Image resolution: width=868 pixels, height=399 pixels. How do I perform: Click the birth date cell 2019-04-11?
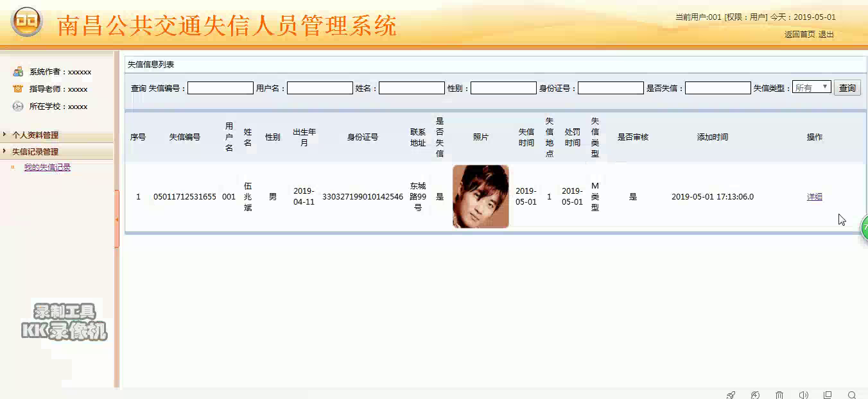[x=304, y=196]
